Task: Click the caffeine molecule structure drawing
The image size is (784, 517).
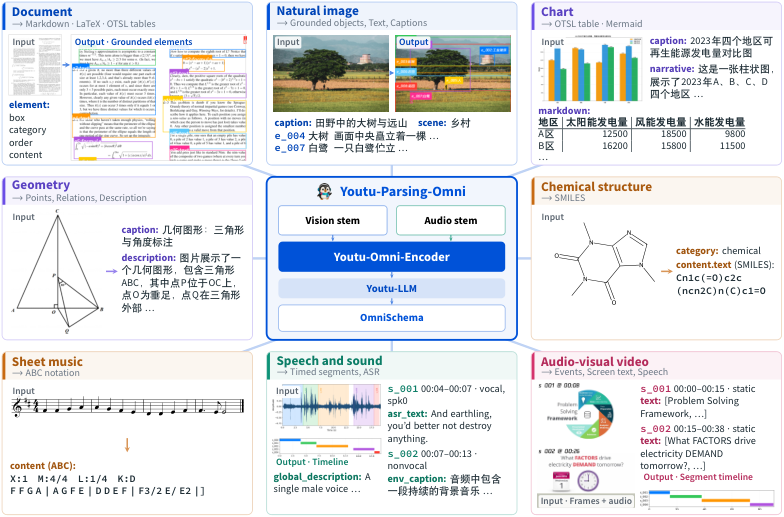Action: point(604,264)
